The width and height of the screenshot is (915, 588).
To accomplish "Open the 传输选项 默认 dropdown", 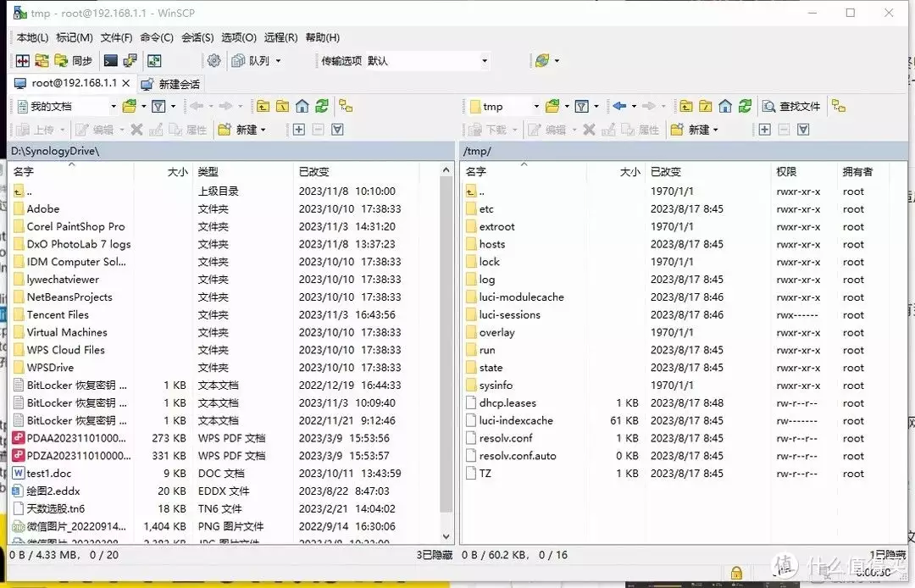I will [x=485, y=61].
